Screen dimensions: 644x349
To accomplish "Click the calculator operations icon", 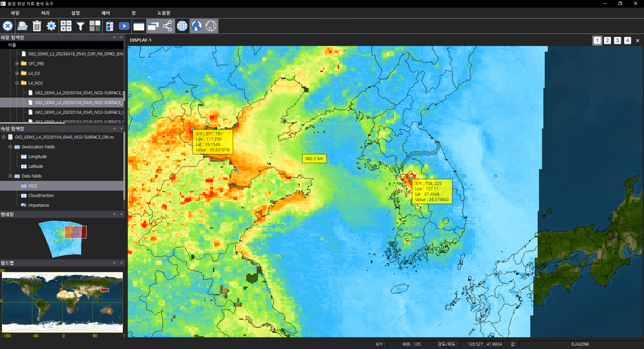I will [66, 26].
